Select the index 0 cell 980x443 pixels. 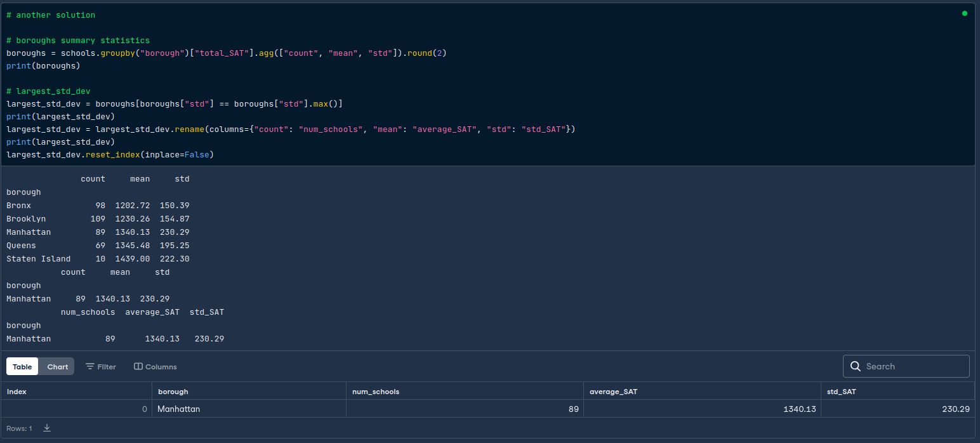pyautogui.click(x=76, y=409)
